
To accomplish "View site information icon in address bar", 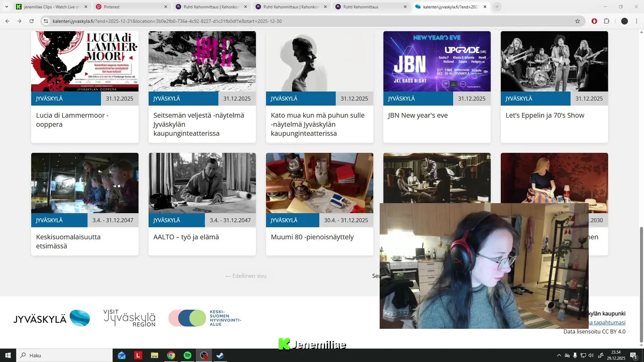I will point(46,21).
